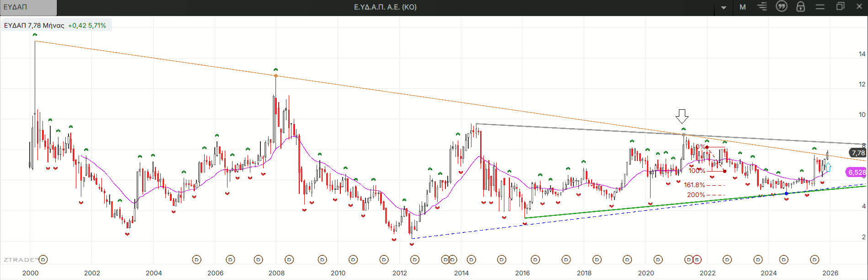
Task: Click the red Fibonacci 100% anchor point
Action: [x=725, y=171]
